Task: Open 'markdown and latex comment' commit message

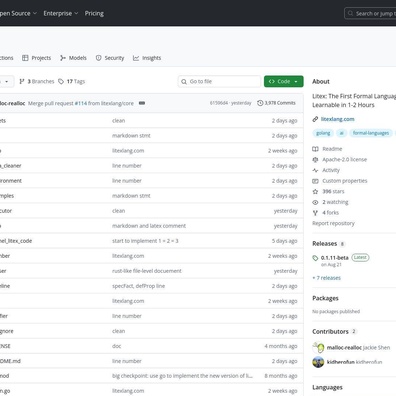Action: pyautogui.click(x=149, y=226)
